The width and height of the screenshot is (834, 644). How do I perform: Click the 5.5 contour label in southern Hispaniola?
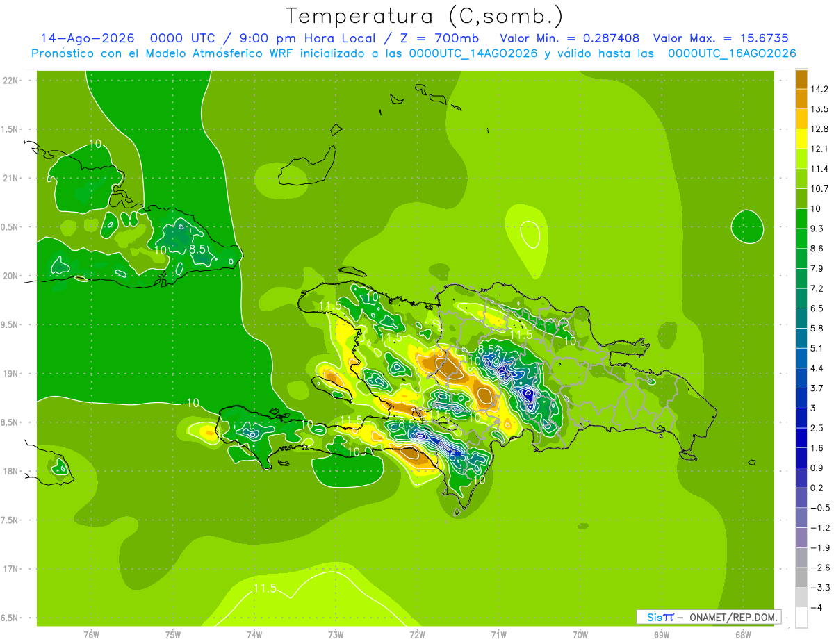click(x=457, y=457)
